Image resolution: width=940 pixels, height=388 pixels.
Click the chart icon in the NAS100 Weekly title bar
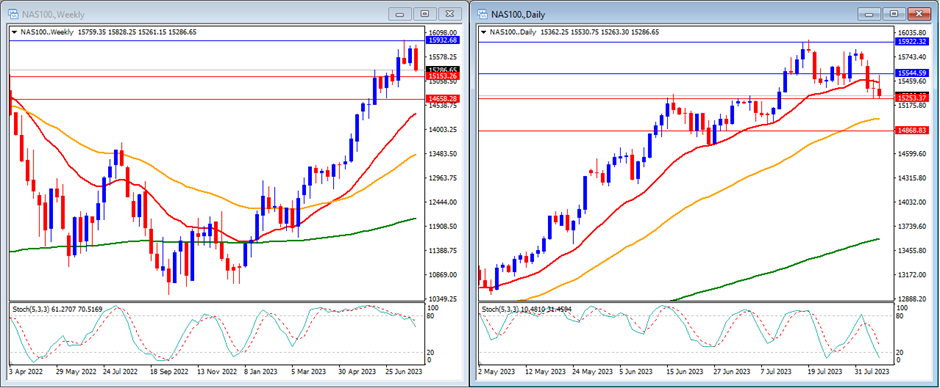pos(12,14)
